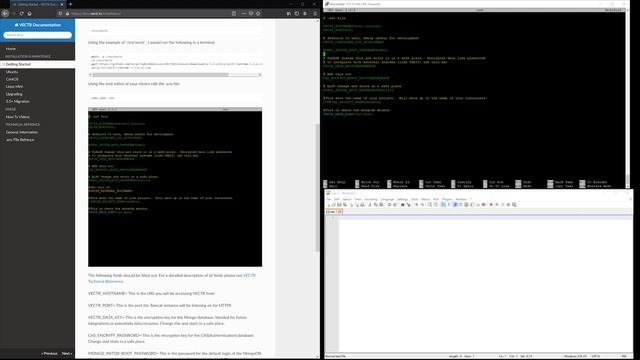Open Notepad++ Edit menu

(336, 199)
